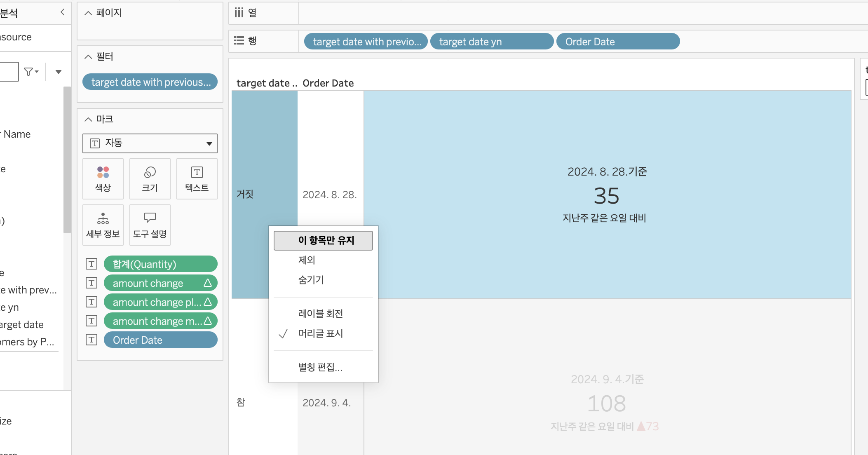The height and width of the screenshot is (455, 868).
Task: Select 숨기기 in the context menu
Action: coord(311,280)
